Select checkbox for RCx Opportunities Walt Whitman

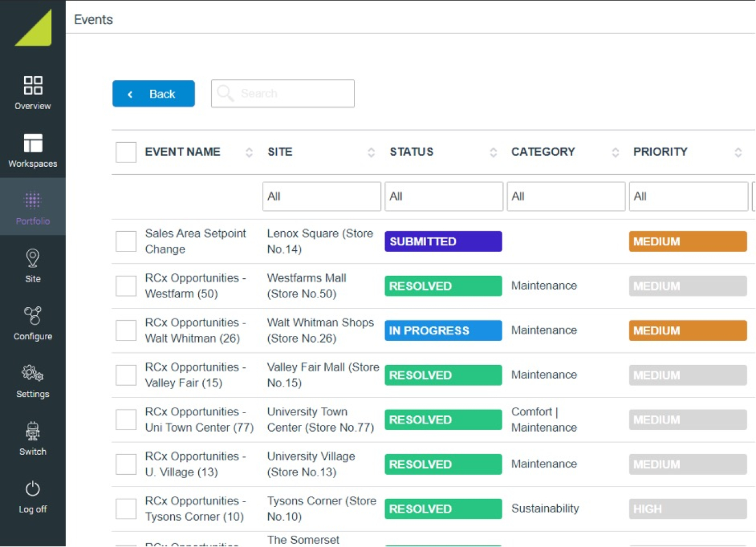[126, 330]
